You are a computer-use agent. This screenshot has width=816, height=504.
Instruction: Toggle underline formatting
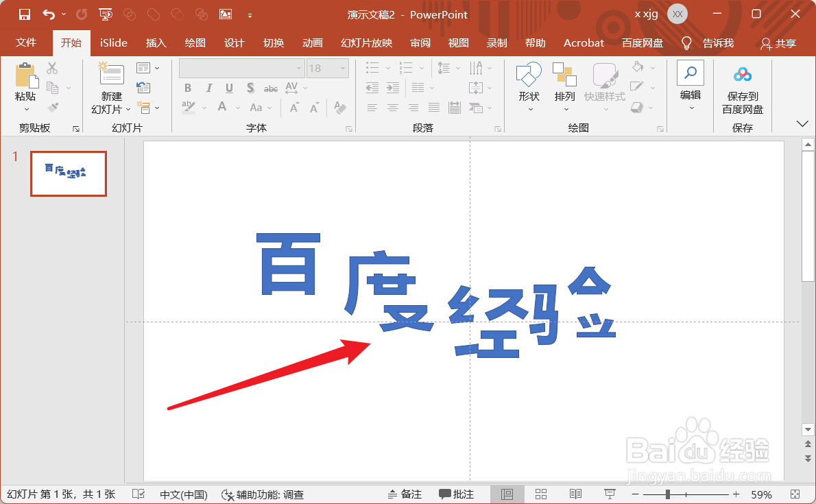point(229,88)
